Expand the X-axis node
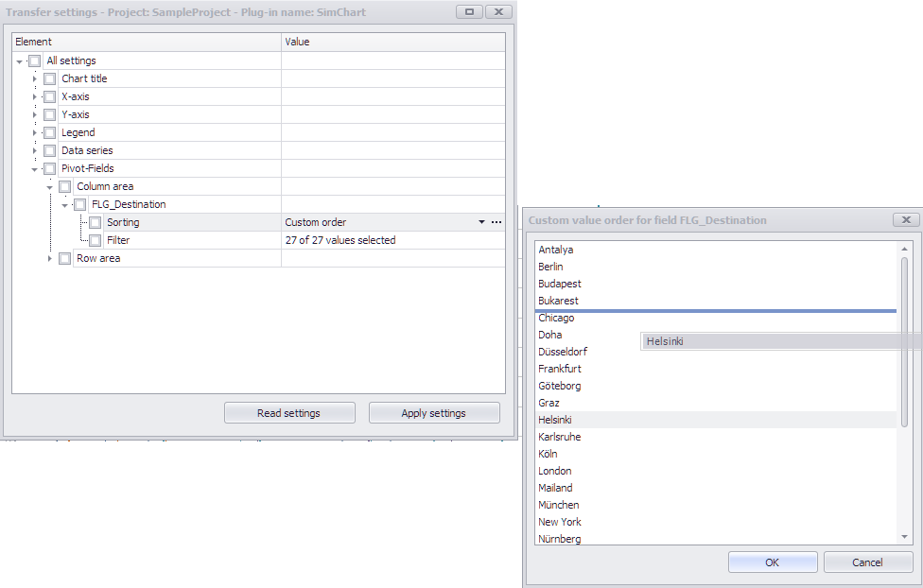923x588 pixels. 34,96
